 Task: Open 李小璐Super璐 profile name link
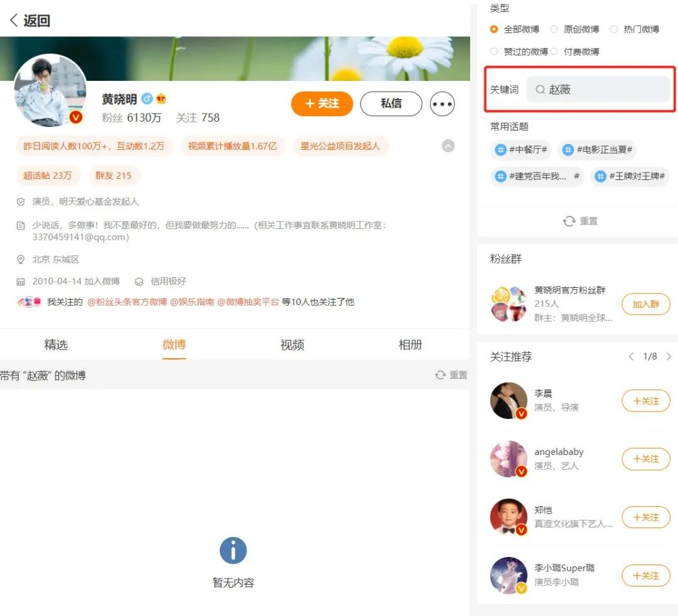coord(564,568)
